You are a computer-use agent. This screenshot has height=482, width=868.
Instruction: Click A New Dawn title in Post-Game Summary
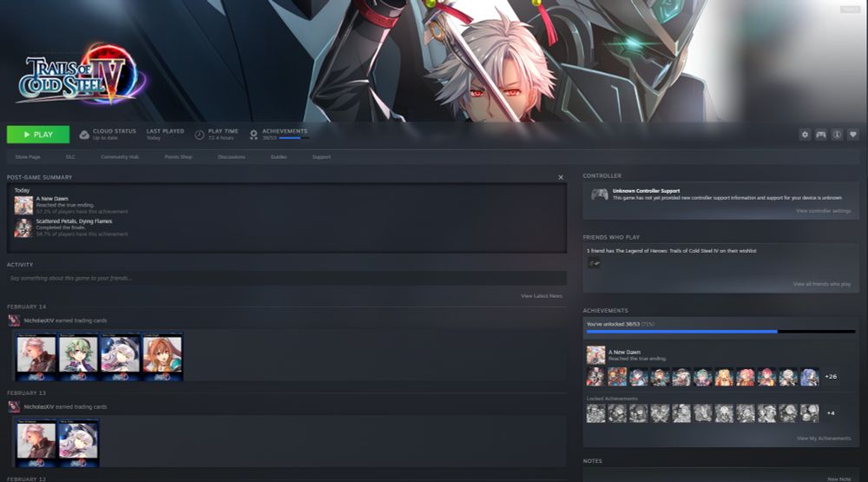pos(53,198)
